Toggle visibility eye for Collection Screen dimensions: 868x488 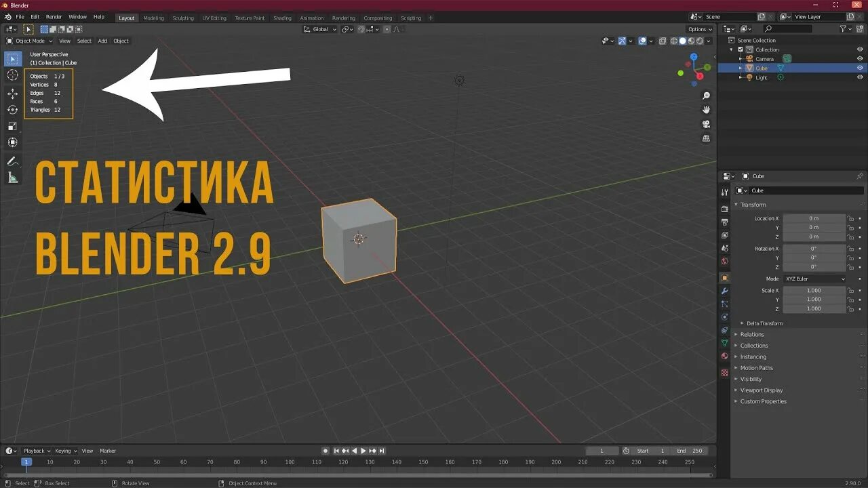pos(860,49)
